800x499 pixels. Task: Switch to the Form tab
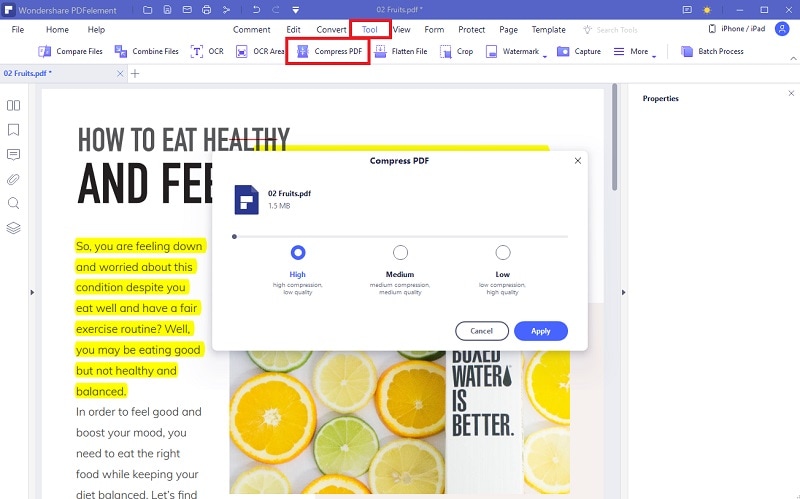pyautogui.click(x=434, y=30)
